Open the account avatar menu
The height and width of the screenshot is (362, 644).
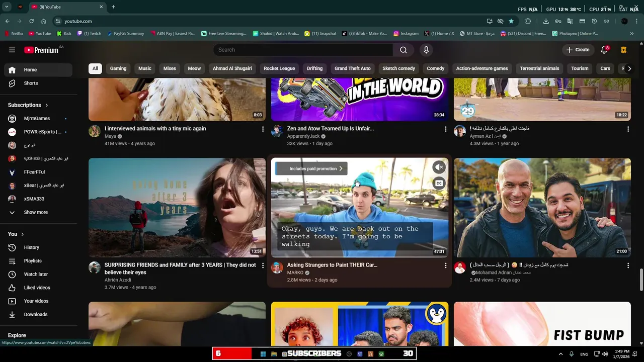click(x=624, y=50)
